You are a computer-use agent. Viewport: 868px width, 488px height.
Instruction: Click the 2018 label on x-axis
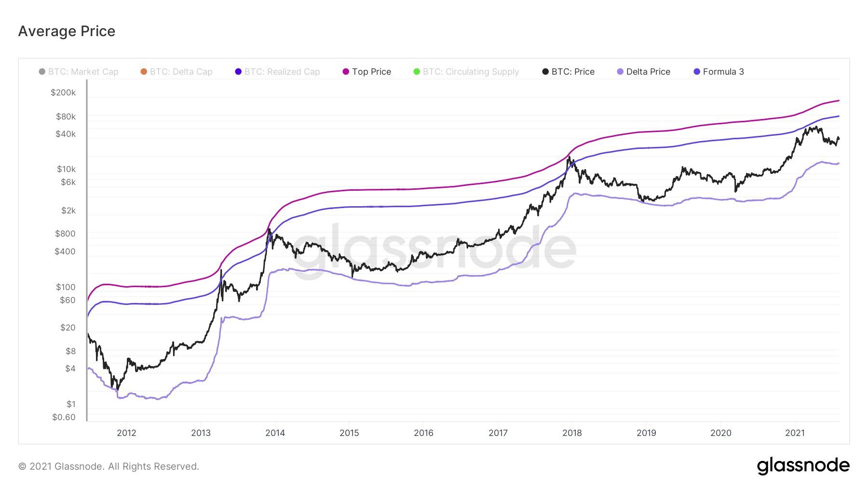pyautogui.click(x=572, y=433)
